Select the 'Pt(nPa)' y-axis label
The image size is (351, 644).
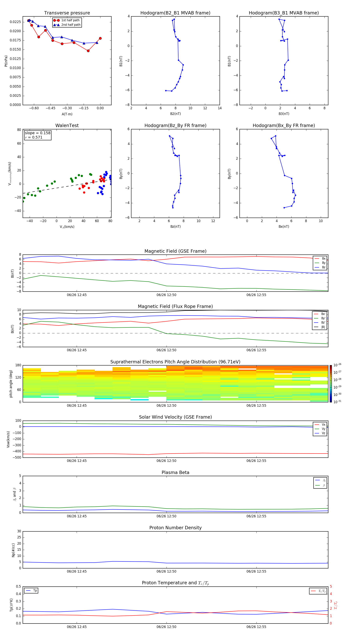pyautogui.click(x=6, y=61)
